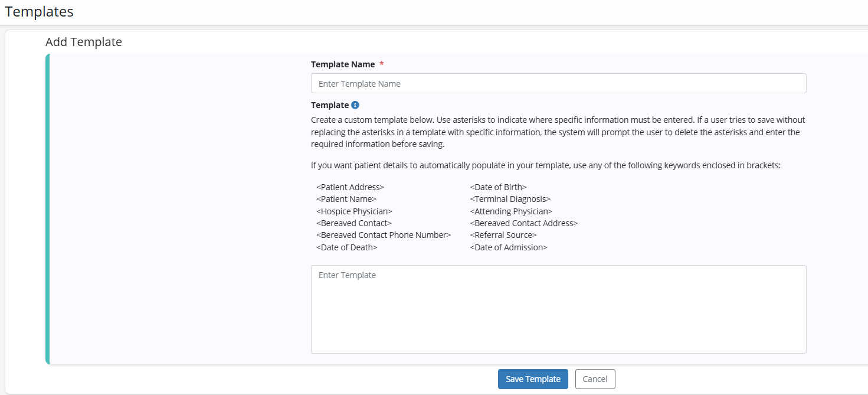Cancel adding the template

(595, 379)
